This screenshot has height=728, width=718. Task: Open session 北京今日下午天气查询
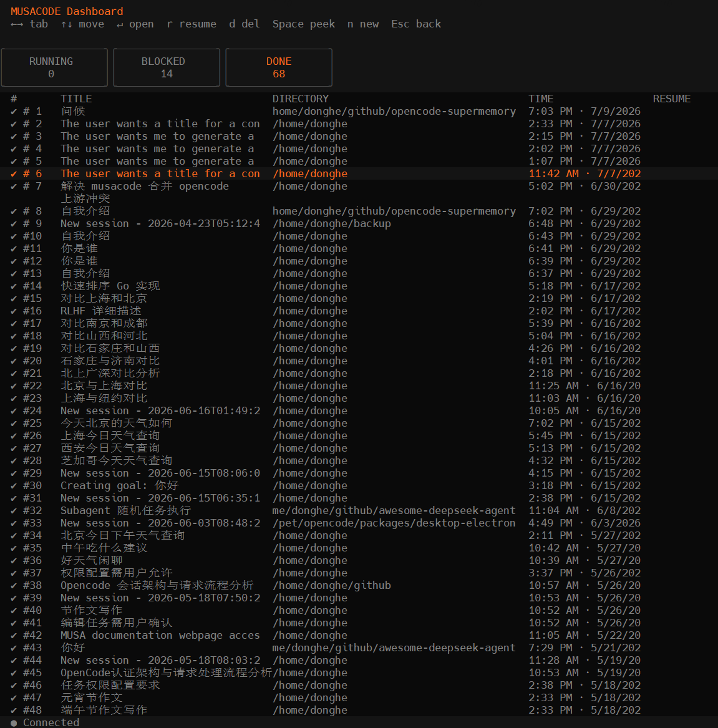[x=359, y=536]
